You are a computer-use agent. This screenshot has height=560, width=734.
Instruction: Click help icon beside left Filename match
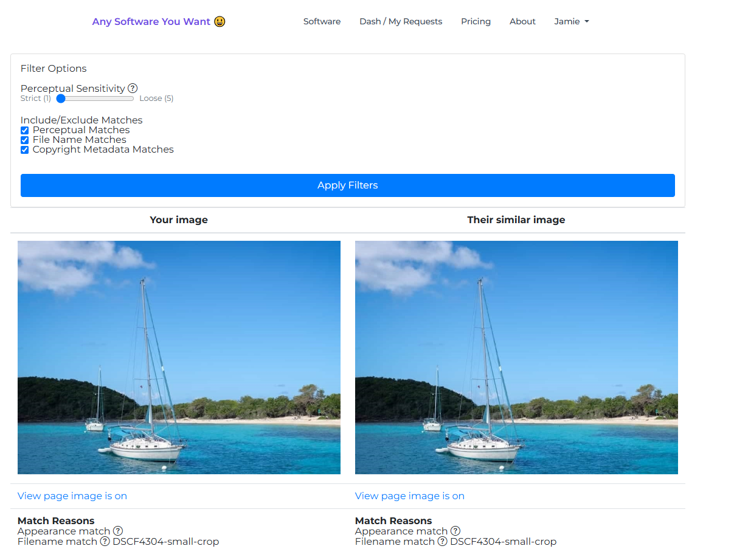pyautogui.click(x=105, y=541)
